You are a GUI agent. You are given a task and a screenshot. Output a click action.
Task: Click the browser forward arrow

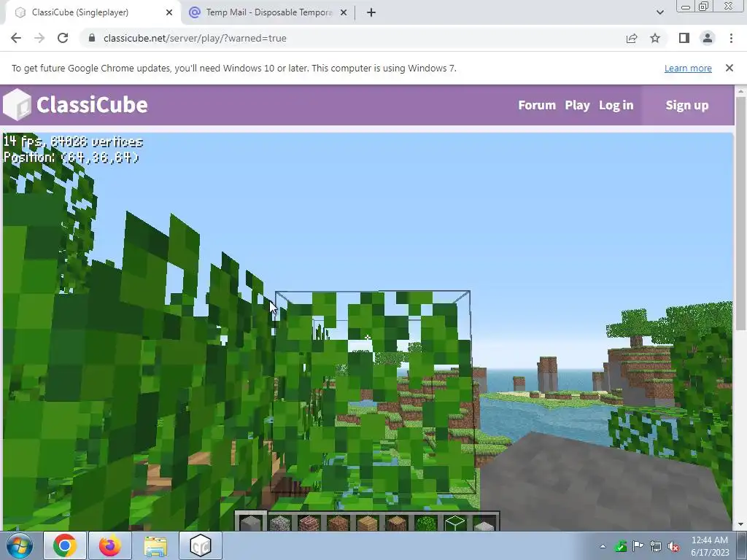coord(39,38)
